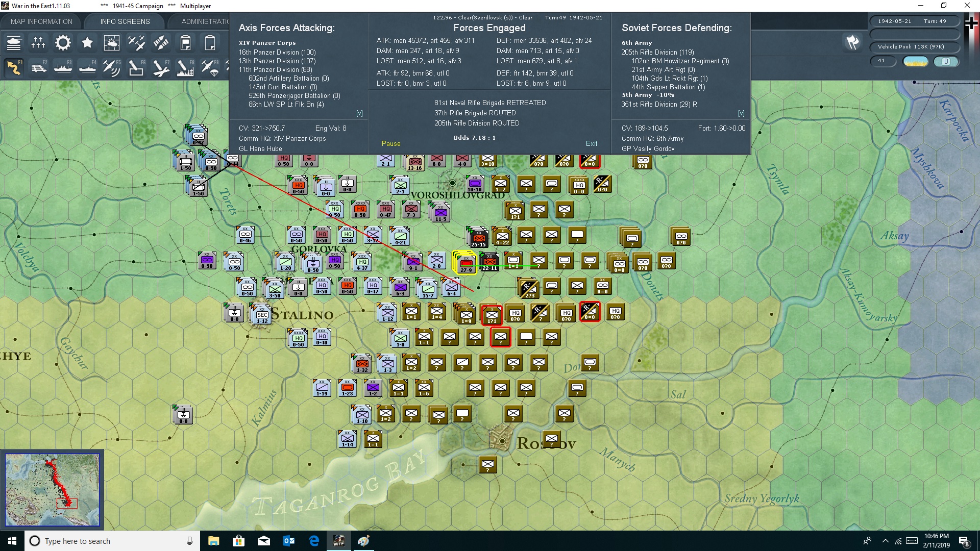Switch to the Info Screens tab
Screen dimensions: 980x551
point(125,21)
